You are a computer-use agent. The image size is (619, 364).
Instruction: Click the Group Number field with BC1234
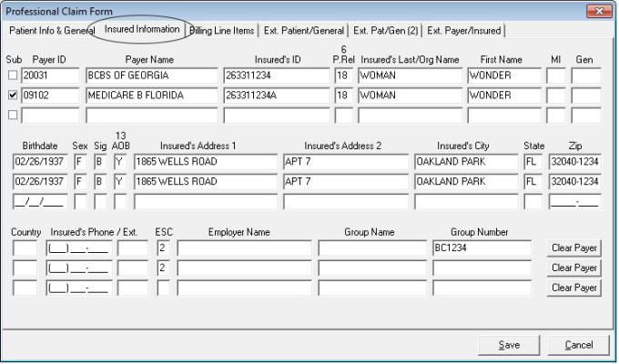[x=482, y=248]
